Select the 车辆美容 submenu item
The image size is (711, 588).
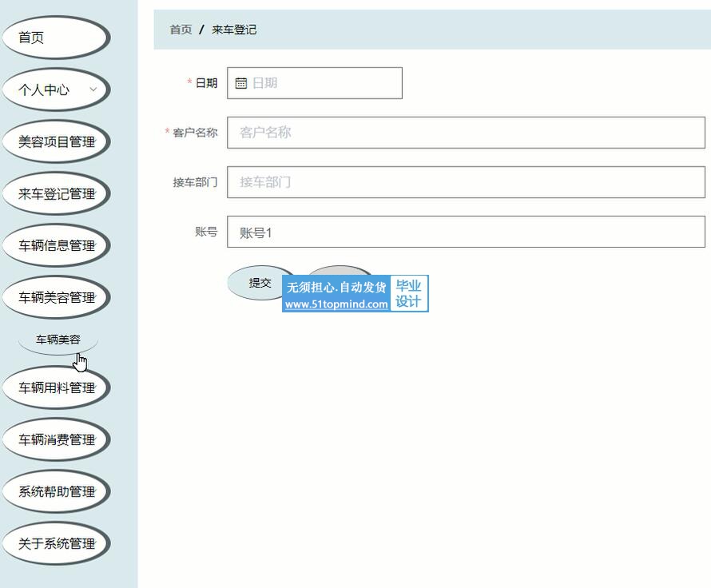coord(58,340)
